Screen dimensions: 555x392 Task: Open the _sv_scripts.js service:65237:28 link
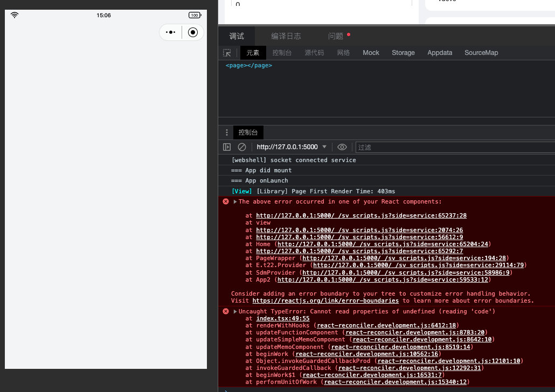click(361, 215)
